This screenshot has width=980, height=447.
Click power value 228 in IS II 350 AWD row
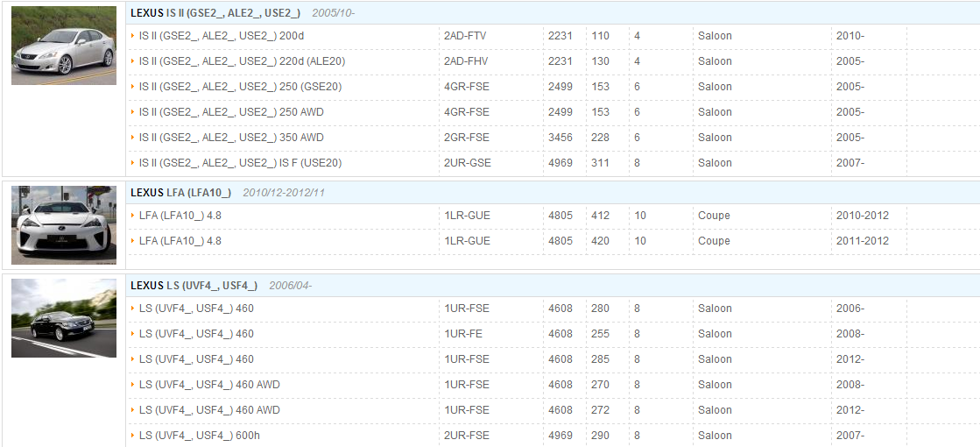click(x=600, y=138)
